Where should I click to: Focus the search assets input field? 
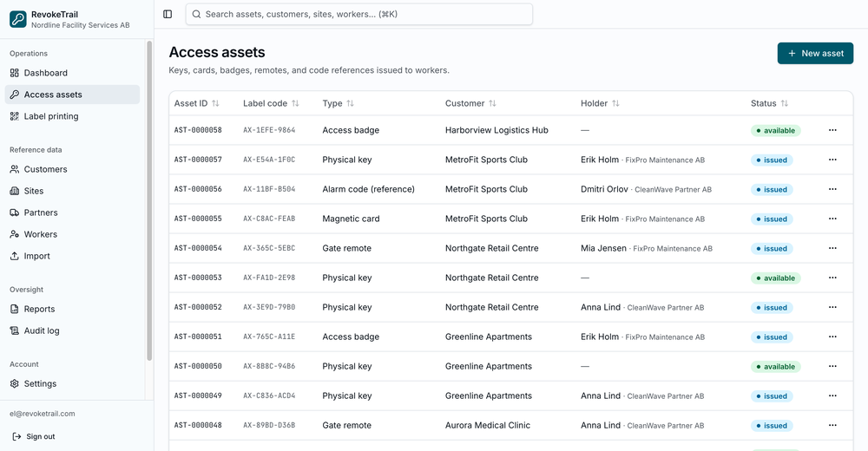(x=359, y=15)
